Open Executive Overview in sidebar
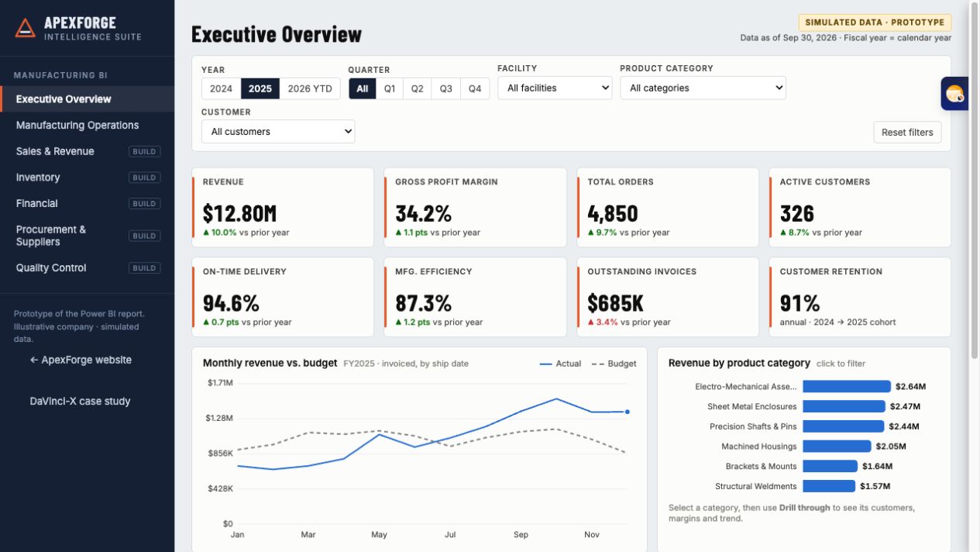 coord(87,99)
